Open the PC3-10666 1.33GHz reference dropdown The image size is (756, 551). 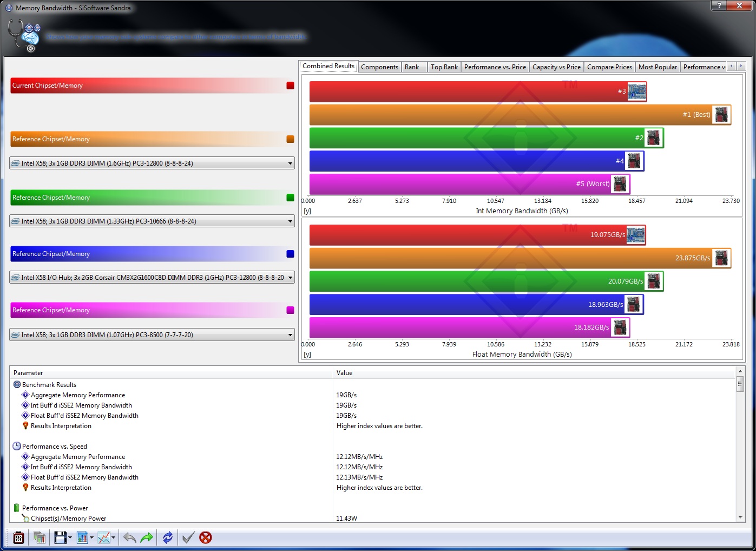152,221
